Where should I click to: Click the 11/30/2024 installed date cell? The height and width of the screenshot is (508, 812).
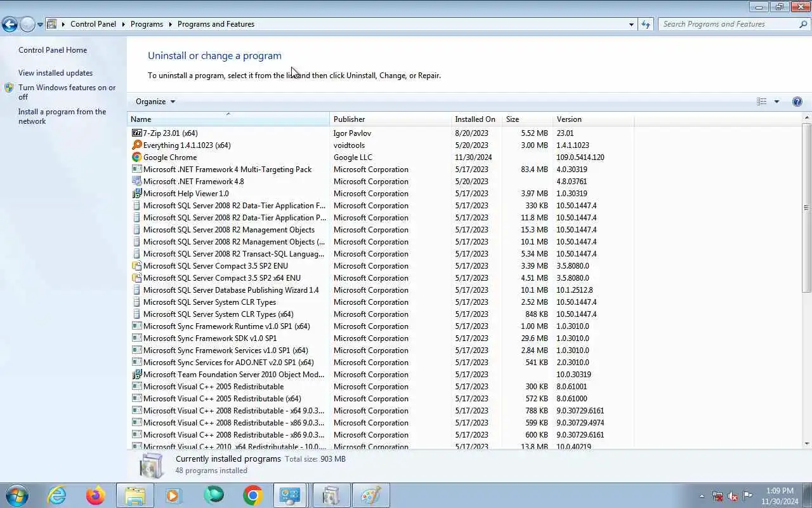click(x=473, y=157)
